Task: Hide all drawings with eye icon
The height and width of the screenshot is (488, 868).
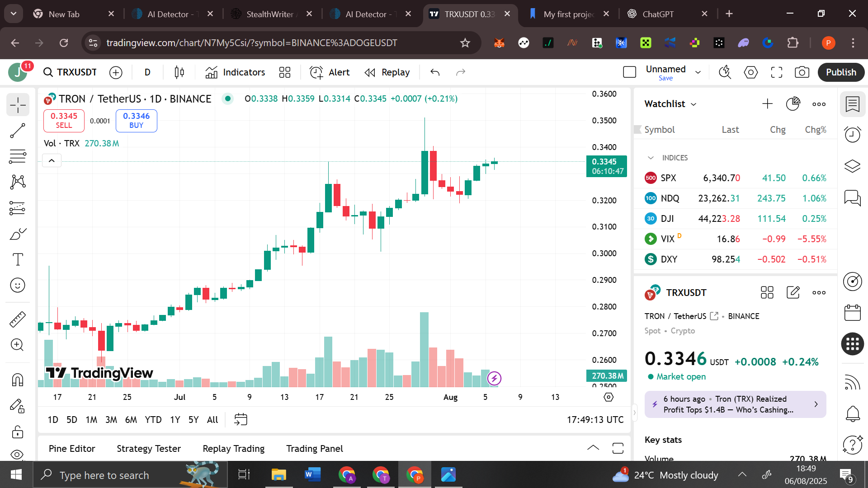Action: tap(18, 455)
